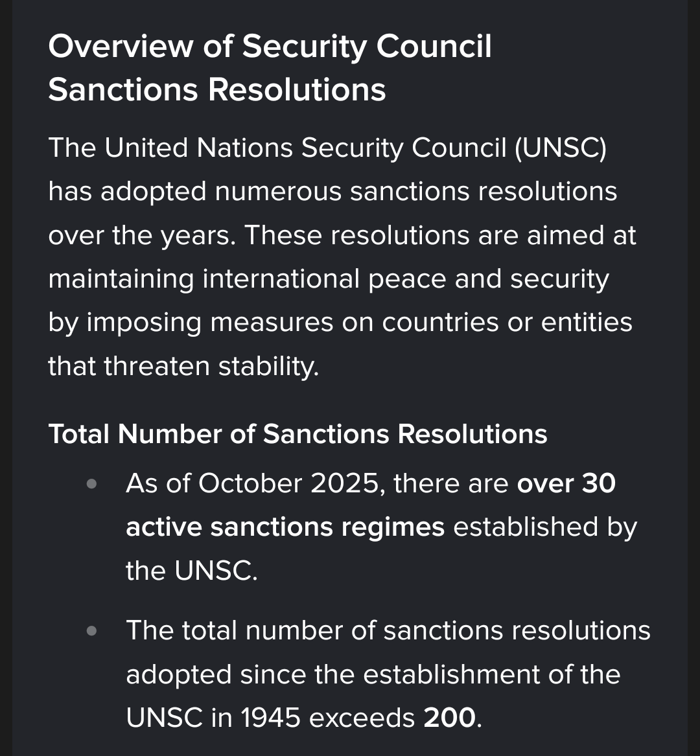Click the year "1945" in the second bullet

(x=270, y=718)
